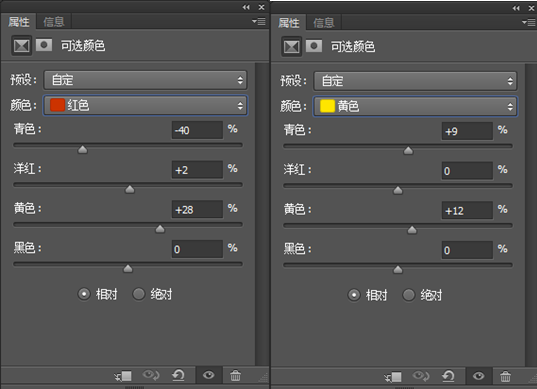Toggle layer visibility eye in left panel

[209, 375]
